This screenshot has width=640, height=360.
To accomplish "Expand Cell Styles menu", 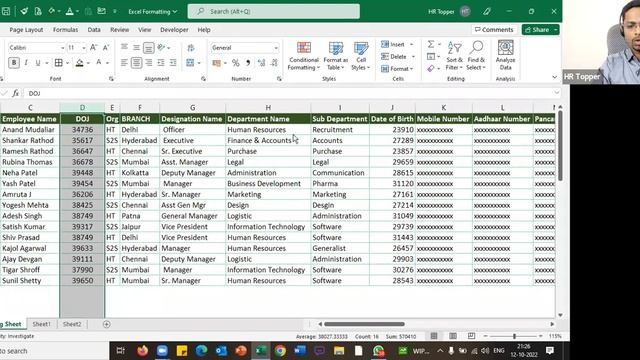I will (x=361, y=56).
